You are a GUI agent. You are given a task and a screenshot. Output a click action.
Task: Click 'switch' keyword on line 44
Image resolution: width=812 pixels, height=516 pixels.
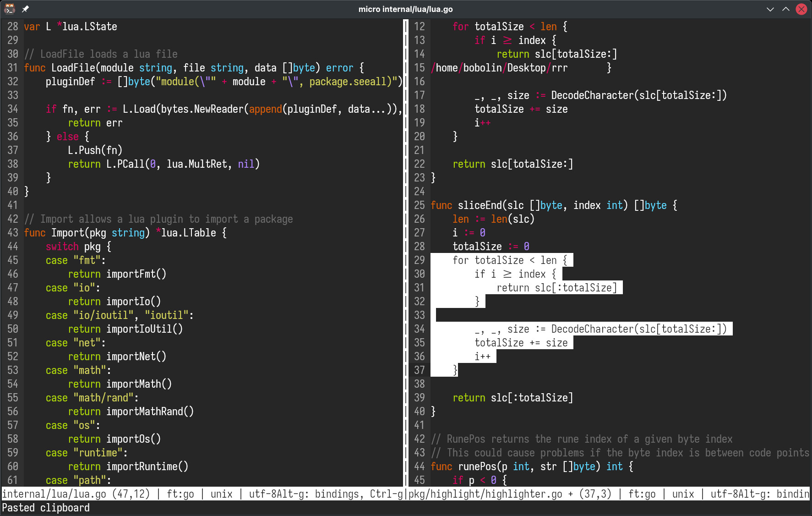point(62,247)
